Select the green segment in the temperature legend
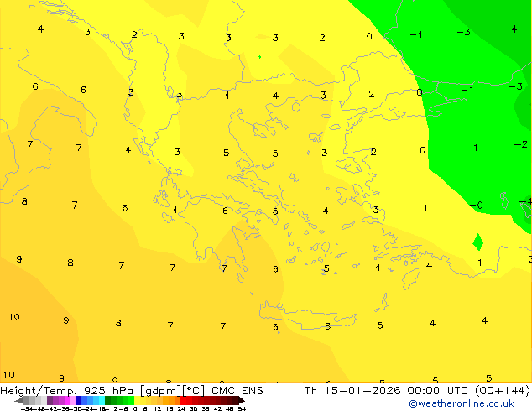 [119, 401]
